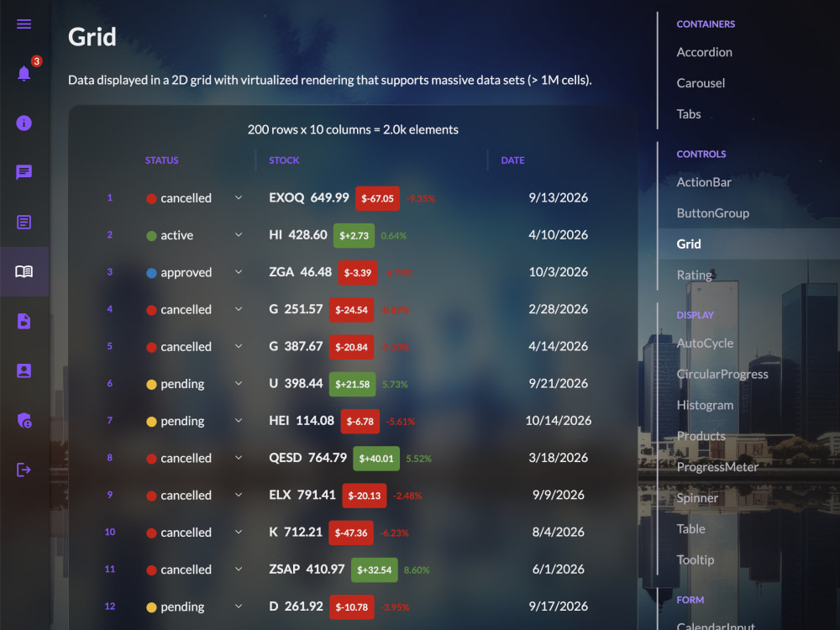
Task: Click the green $+32.54 change badge
Action: 374,570
